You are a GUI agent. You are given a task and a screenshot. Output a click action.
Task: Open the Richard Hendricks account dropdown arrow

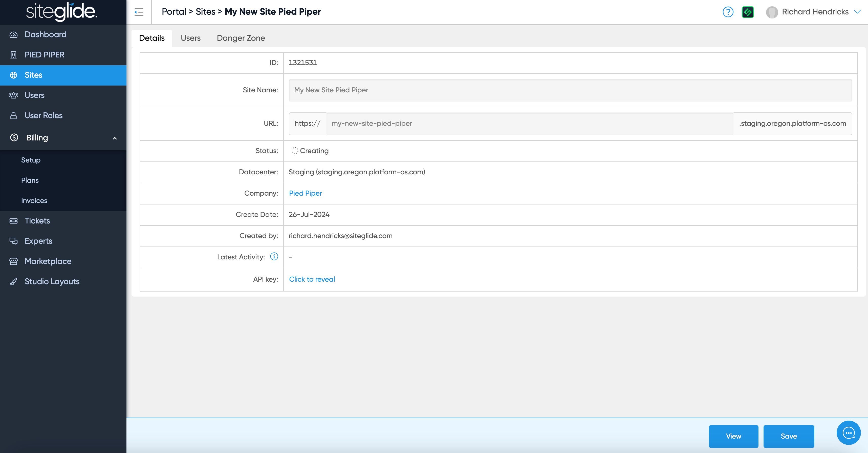pyautogui.click(x=857, y=12)
